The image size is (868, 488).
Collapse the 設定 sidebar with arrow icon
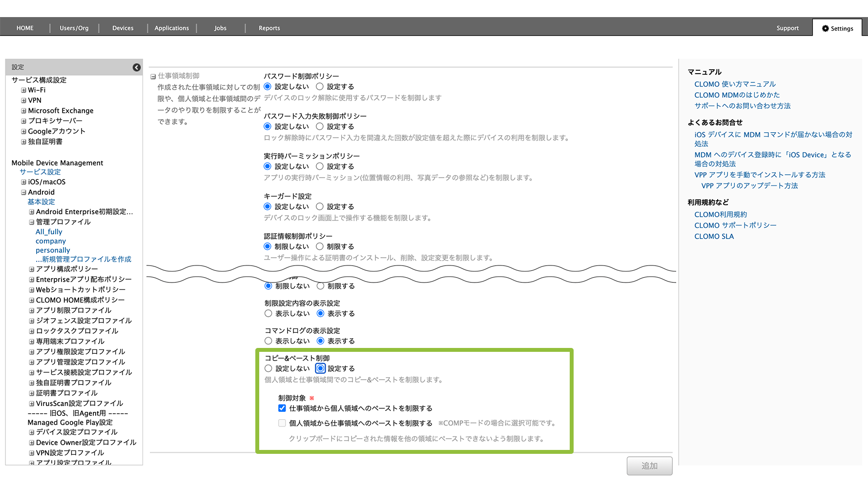137,67
